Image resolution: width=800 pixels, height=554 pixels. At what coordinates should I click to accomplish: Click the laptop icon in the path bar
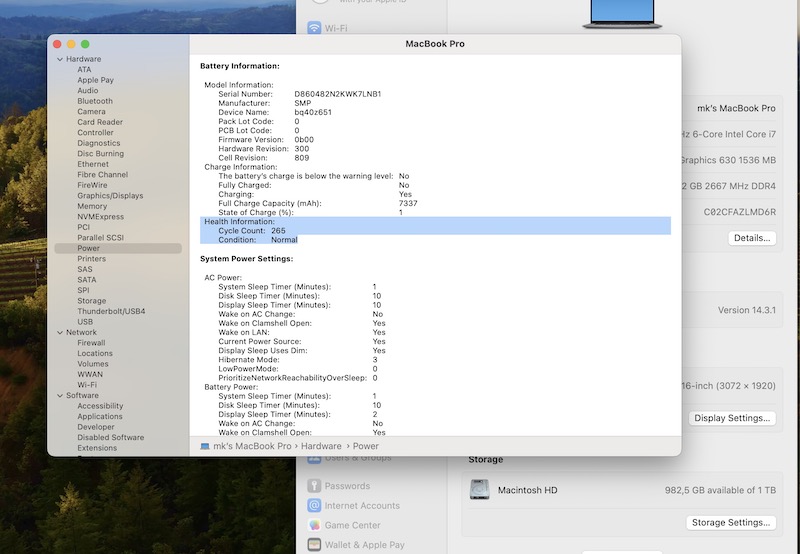205,446
